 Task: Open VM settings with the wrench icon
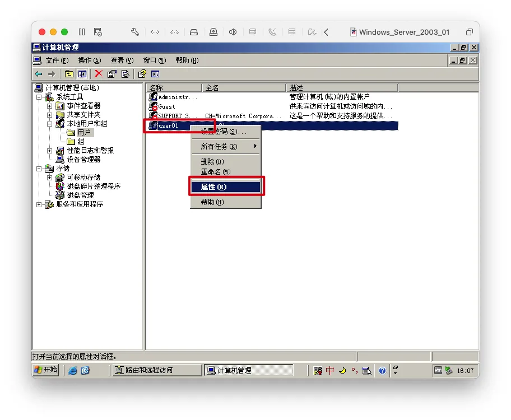tap(135, 32)
